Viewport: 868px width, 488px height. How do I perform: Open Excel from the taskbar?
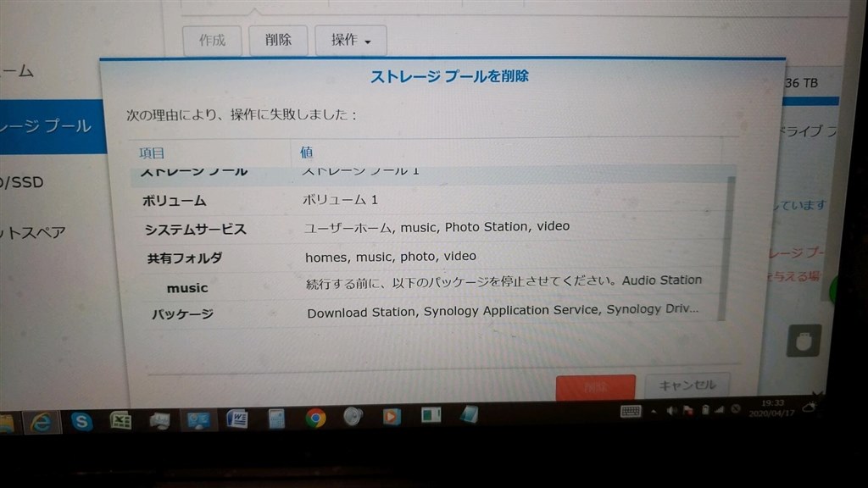[x=120, y=421]
